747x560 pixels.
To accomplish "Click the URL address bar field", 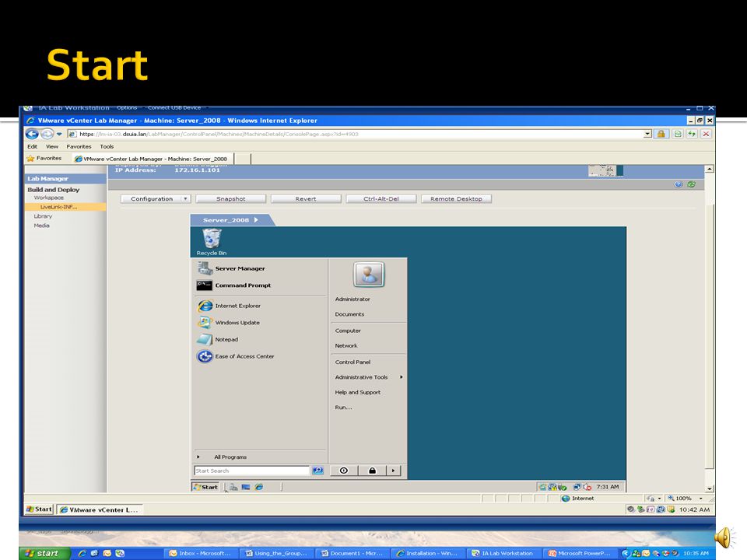I will pyautogui.click(x=355, y=134).
